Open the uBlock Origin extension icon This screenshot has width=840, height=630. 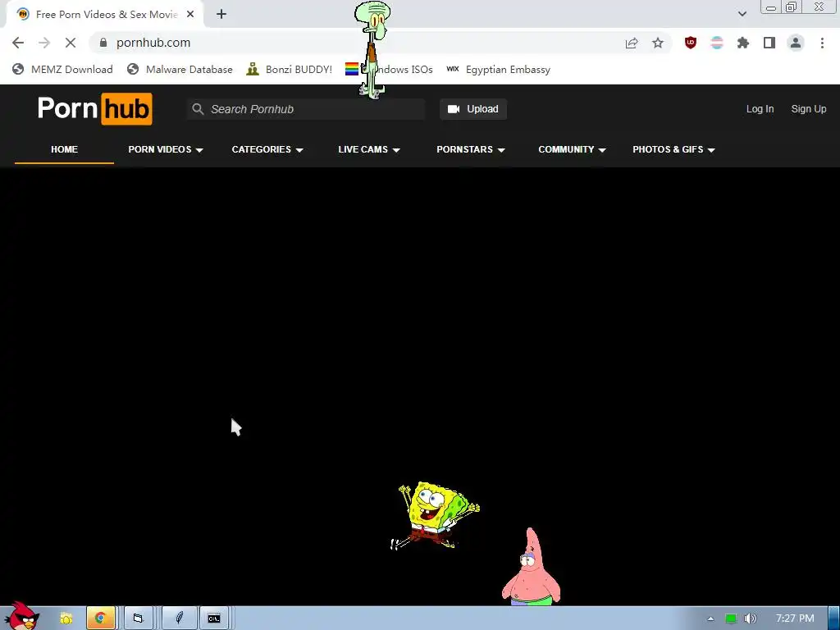click(691, 43)
